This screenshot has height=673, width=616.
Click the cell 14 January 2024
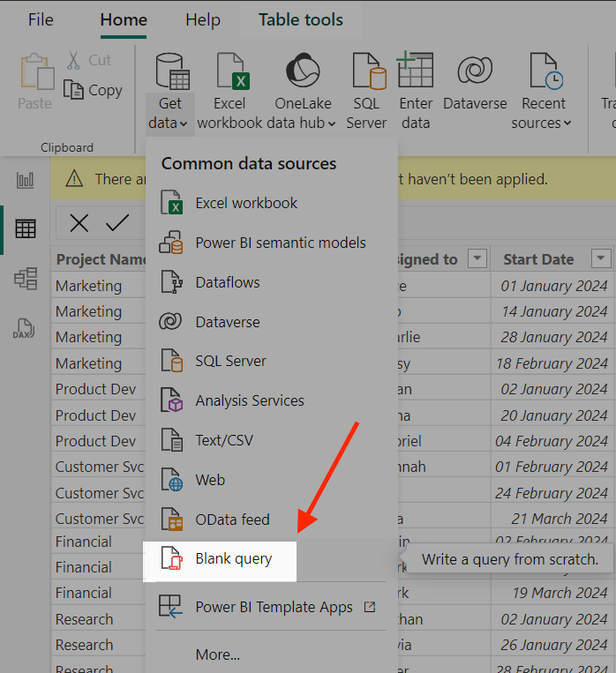click(x=554, y=311)
